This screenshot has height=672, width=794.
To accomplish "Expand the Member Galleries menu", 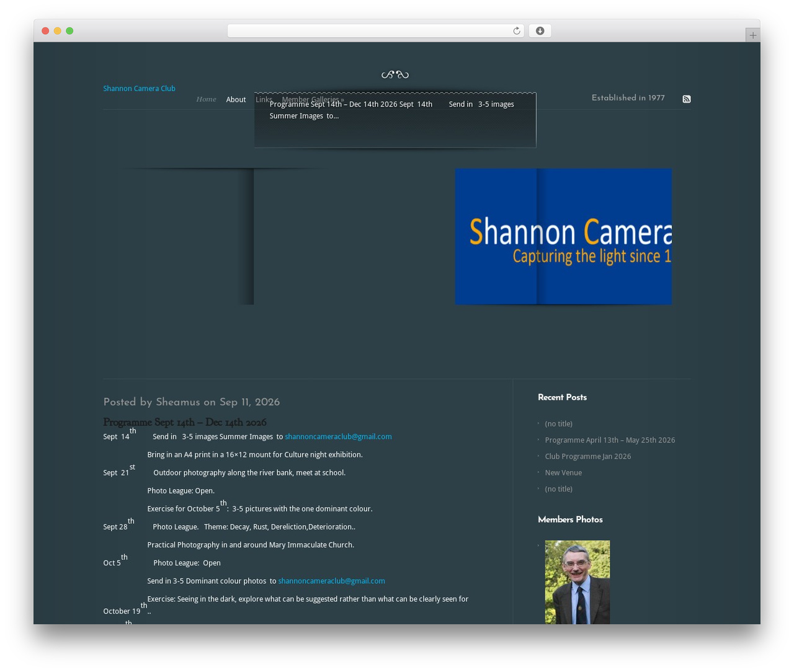I will point(313,99).
